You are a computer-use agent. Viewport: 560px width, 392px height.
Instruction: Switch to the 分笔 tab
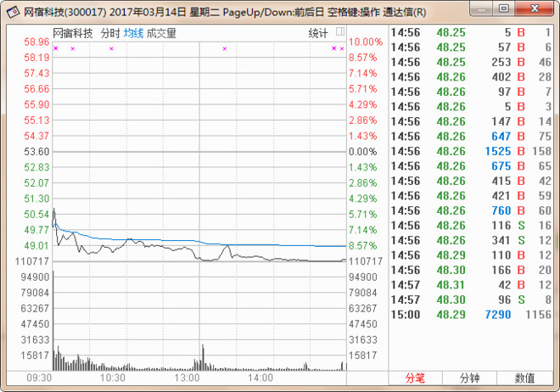415,378
